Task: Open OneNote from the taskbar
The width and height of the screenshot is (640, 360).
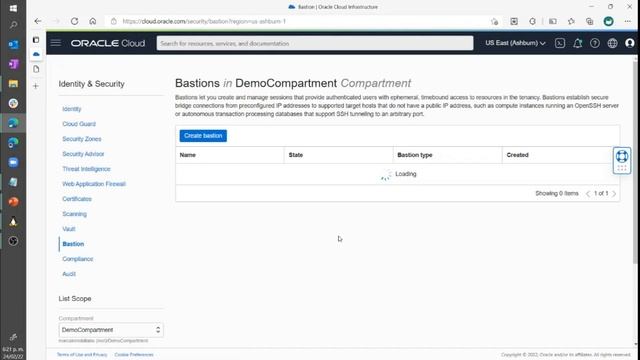Action: 13,64
